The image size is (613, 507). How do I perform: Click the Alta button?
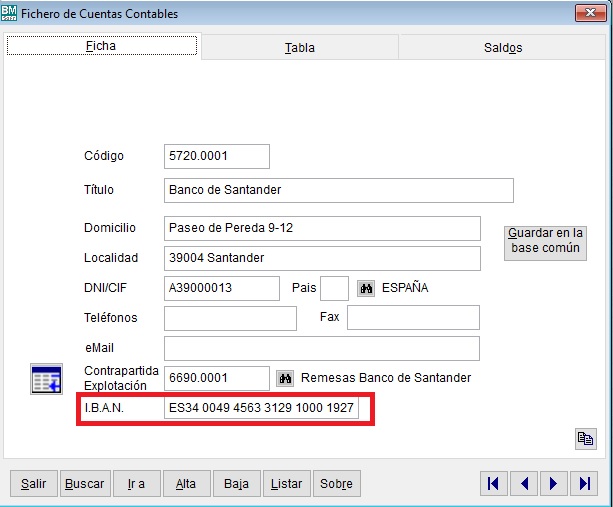click(x=186, y=484)
